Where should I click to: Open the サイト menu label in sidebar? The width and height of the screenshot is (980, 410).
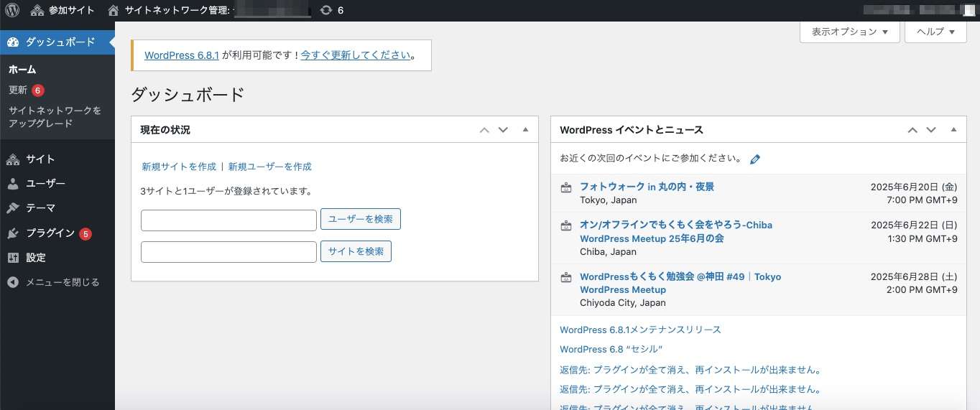click(x=40, y=159)
